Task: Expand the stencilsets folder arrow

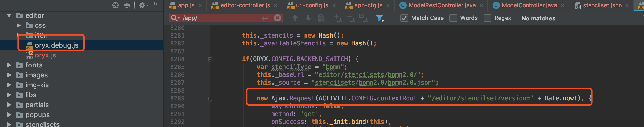Action: coord(9,124)
